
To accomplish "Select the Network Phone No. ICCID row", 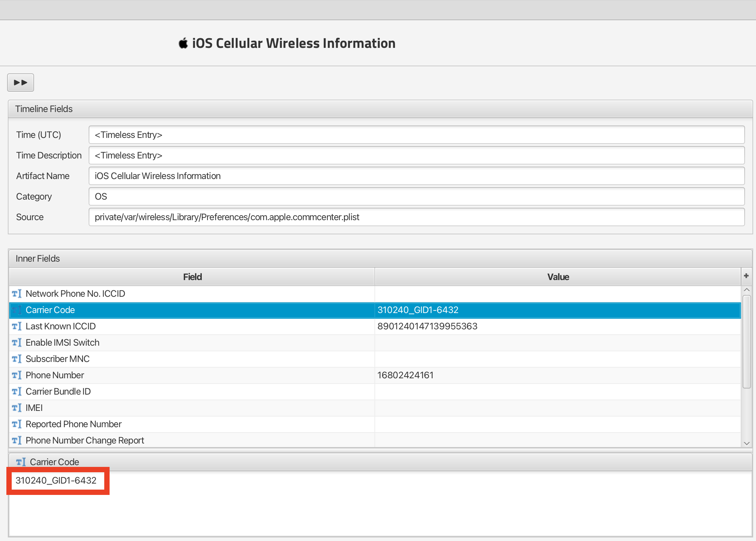I will pyautogui.click(x=375, y=294).
